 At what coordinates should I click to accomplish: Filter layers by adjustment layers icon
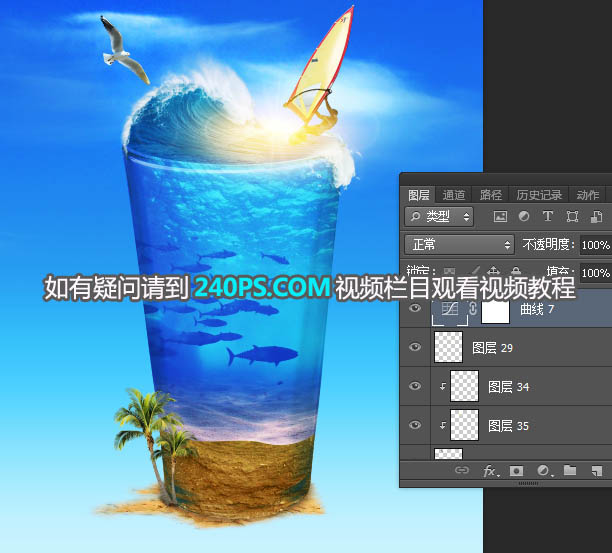[524, 216]
